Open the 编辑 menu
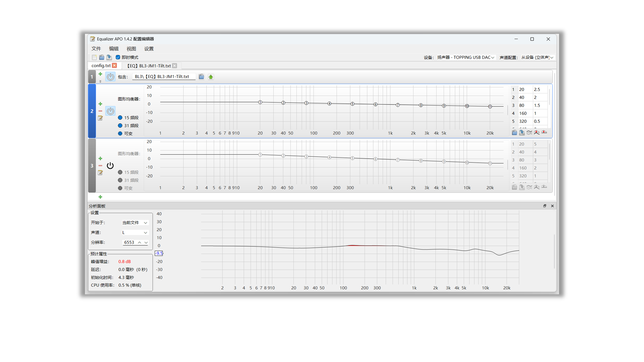 [x=114, y=49]
